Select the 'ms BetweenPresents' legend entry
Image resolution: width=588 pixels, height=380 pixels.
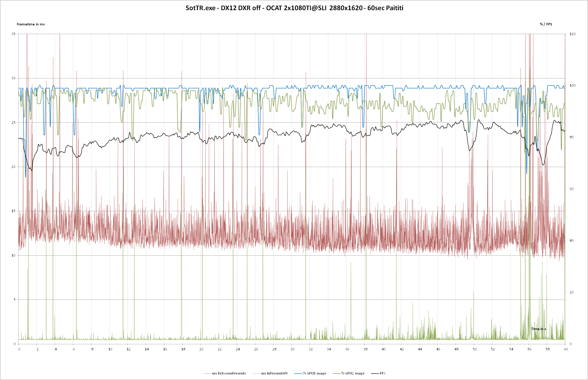pyautogui.click(x=229, y=373)
